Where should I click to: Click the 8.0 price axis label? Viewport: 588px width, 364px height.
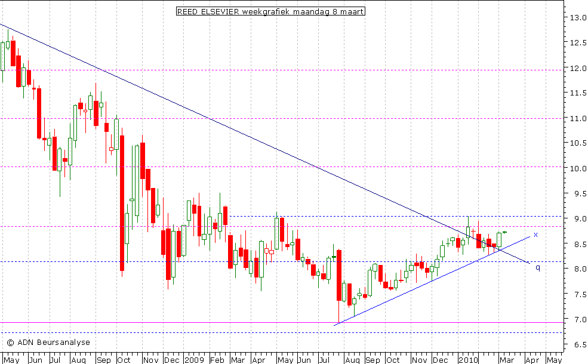point(580,269)
